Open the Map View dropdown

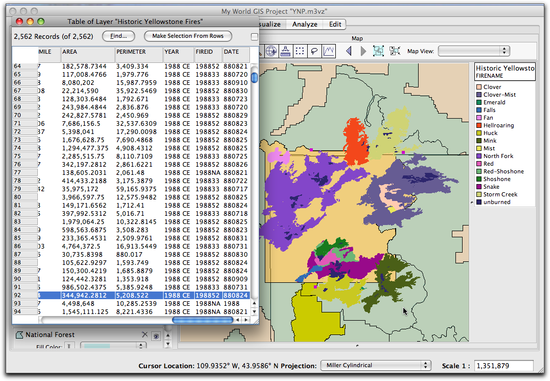[x=474, y=51]
